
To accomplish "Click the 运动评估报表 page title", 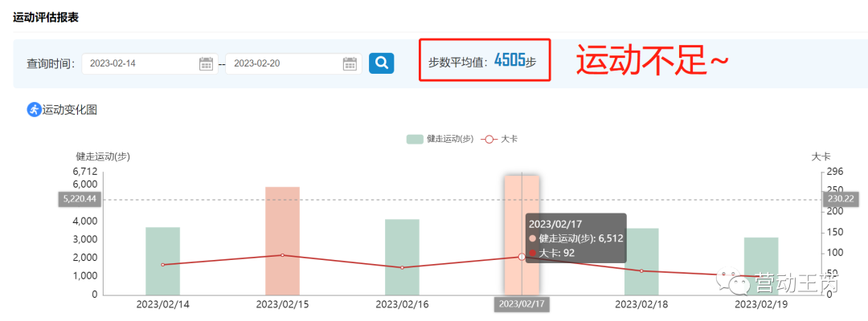I will [x=46, y=18].
